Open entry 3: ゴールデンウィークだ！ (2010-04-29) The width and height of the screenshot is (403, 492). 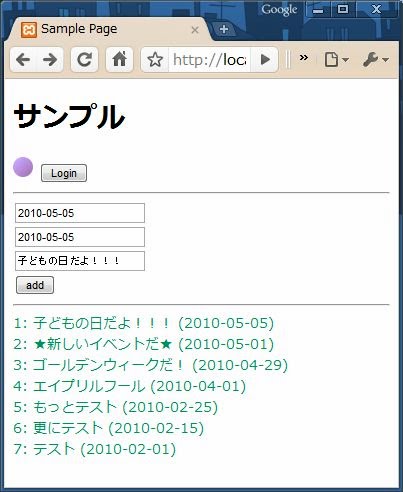click(151, 365)
